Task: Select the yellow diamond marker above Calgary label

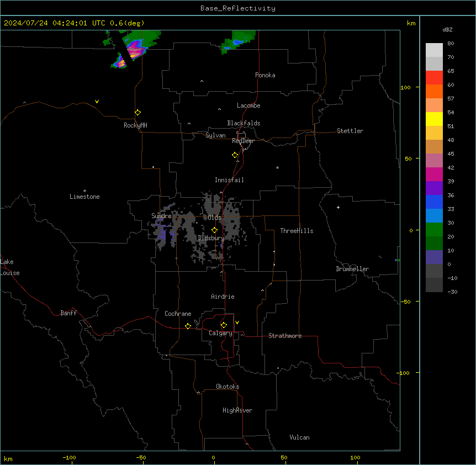Action: coord(224,325)
